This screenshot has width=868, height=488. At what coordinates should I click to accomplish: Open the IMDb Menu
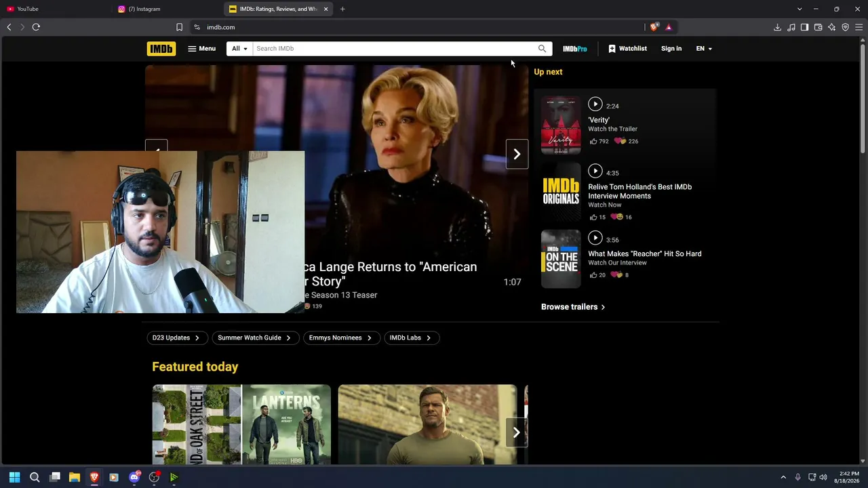(x=202, y=49)
